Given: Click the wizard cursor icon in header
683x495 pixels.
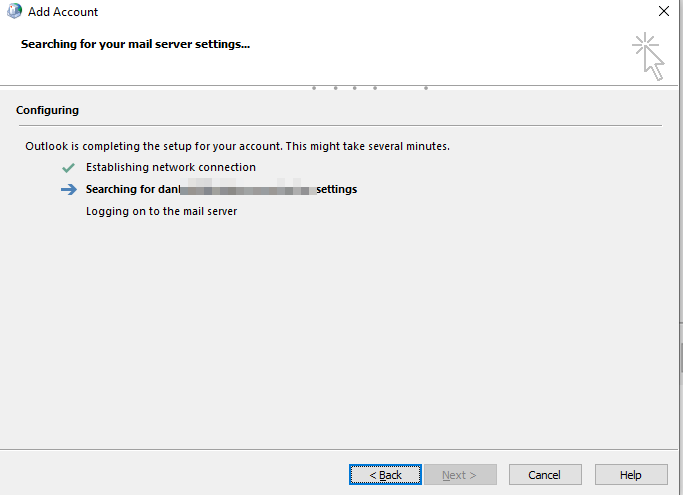Looking at the screenshot, I should (x=649, y=55).
